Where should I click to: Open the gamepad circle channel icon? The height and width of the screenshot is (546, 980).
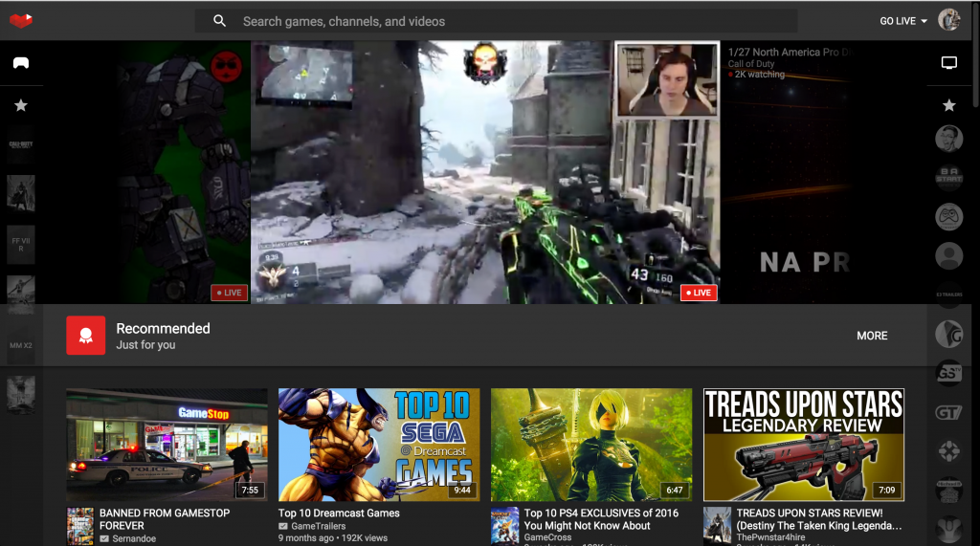click(x=948, y=217)
